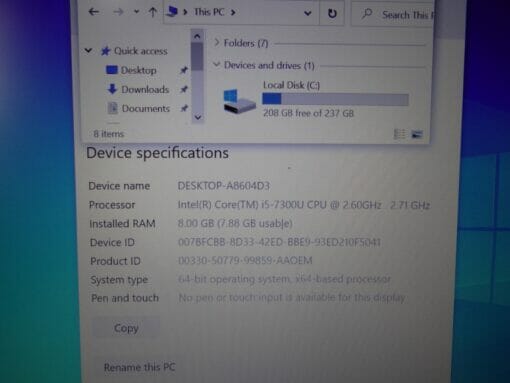Click the Device specifications heading
This screenshot has width=510, height=383.
157,153
